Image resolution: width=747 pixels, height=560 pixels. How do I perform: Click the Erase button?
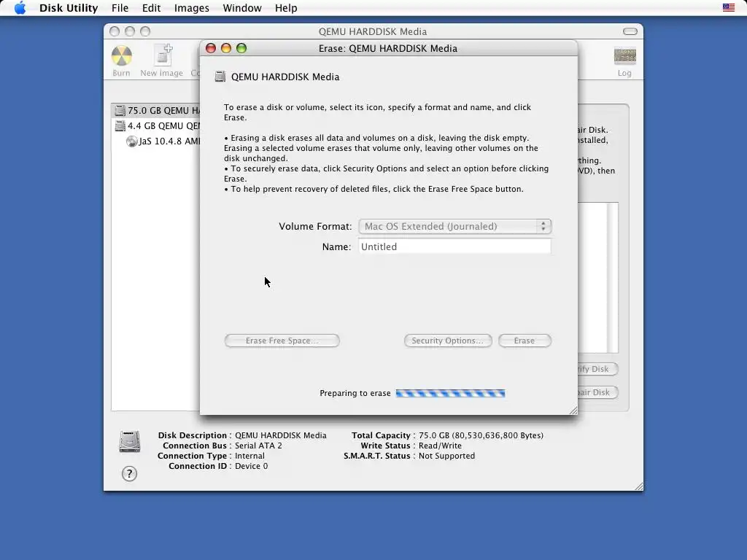coord(525,341)
